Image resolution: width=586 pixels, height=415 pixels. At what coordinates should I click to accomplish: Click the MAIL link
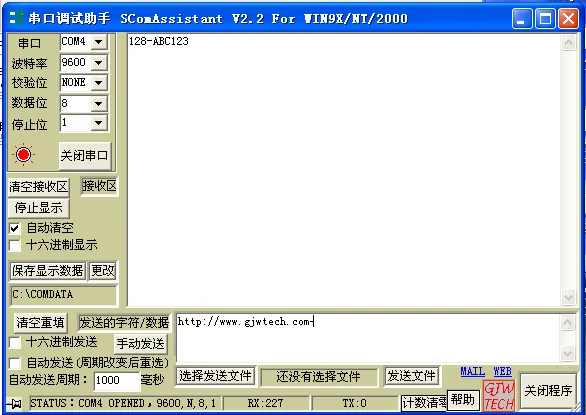pos(473,371)
